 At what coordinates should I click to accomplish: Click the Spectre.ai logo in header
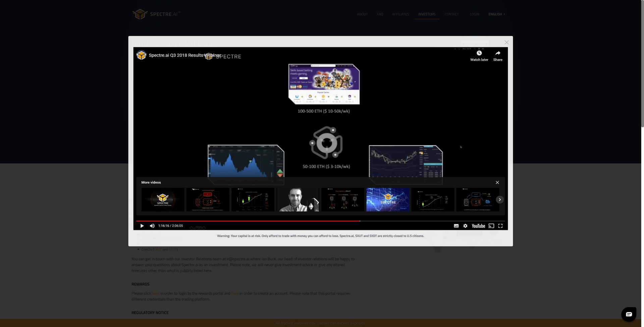pyautogui.click(x=156, y=14)
